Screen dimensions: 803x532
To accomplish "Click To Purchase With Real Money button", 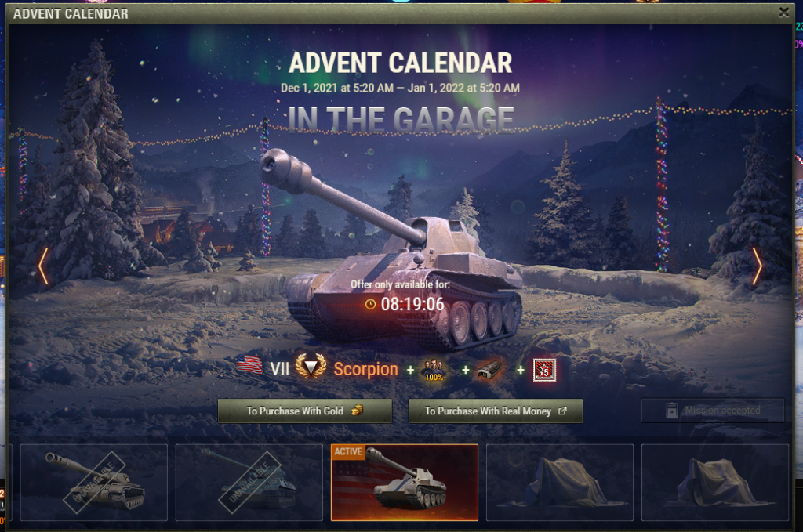I will [x=496, y=411].
